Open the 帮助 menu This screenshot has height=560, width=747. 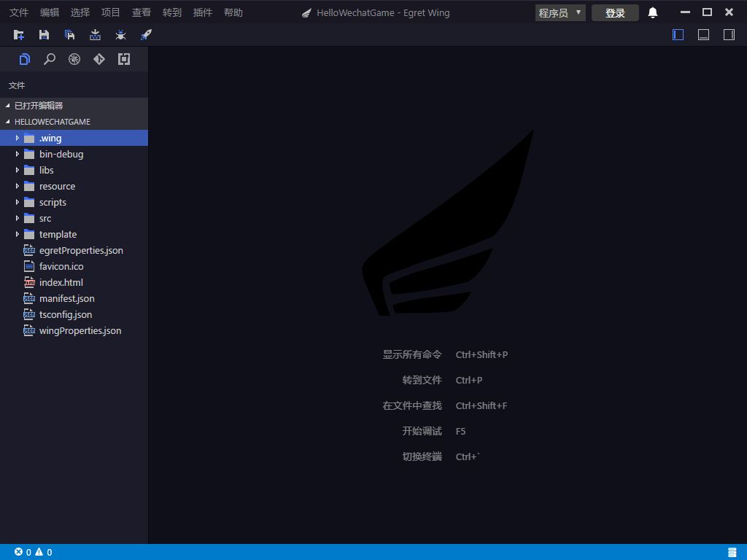coord(233,13)
